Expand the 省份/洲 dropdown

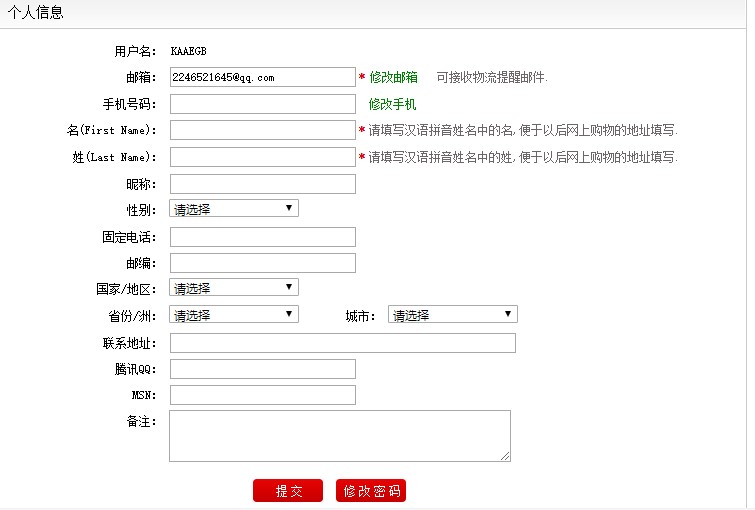[x=234, y=314]
